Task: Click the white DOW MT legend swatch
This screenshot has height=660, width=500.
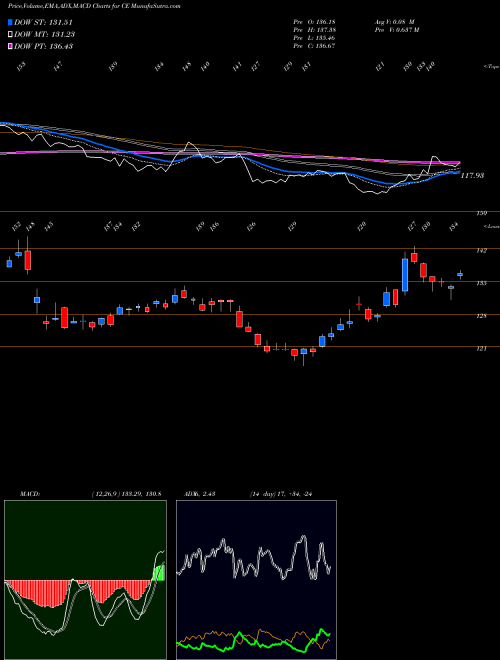Action: point(11,35)
